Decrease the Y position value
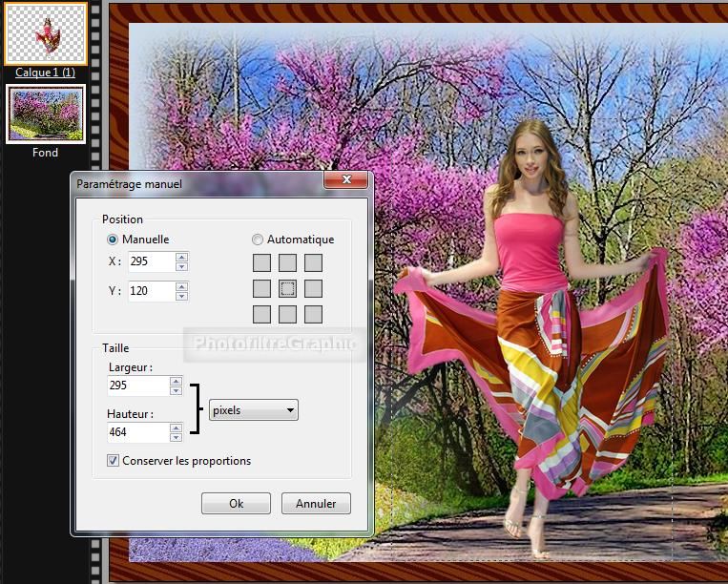The image size is (728, 584). 182,296
